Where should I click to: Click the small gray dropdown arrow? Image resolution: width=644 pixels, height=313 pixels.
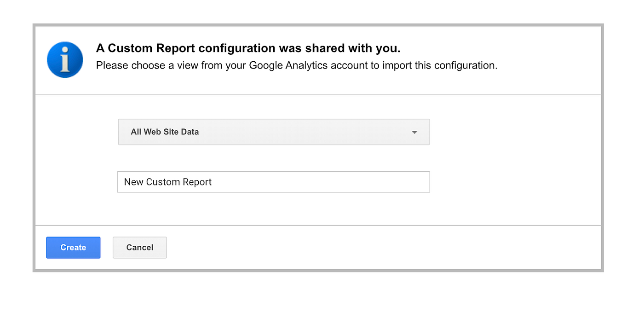[414, 132]
